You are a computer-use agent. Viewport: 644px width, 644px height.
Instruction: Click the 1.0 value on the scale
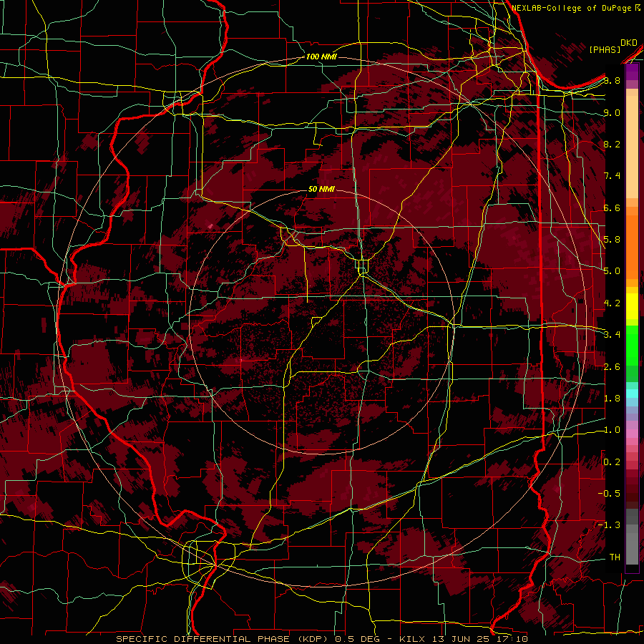coord(612,430)
